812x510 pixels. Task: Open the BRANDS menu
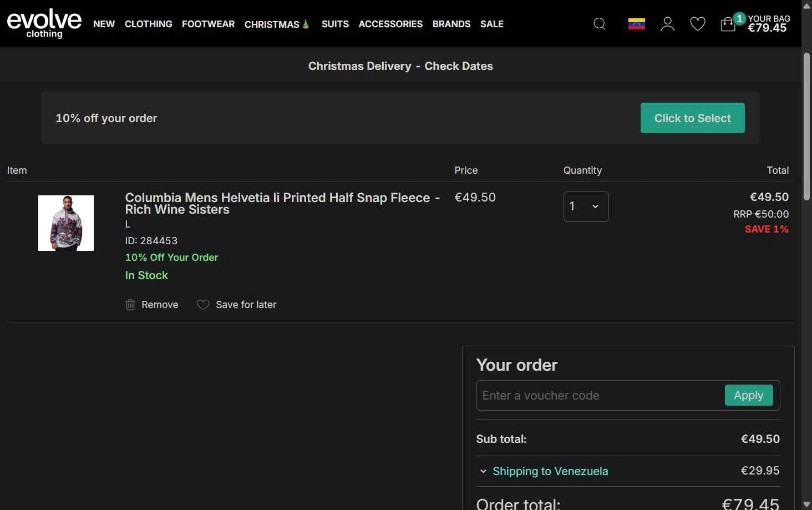point(451,24)
